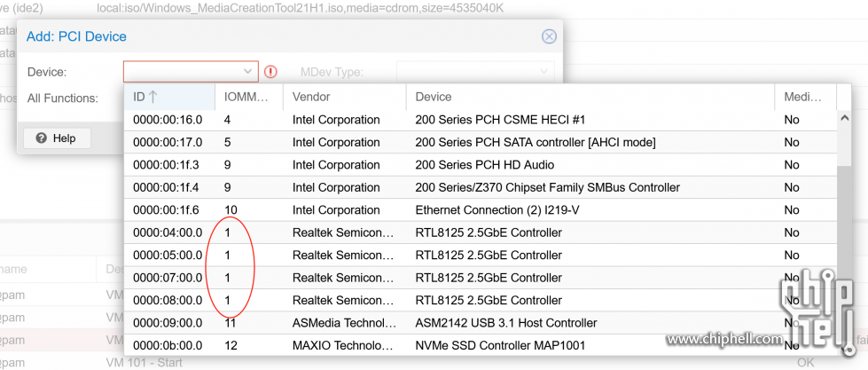This screenshot has width=868, height=370.
Task: Click the Help question mark icon
Action: click(x=41, y=138)
